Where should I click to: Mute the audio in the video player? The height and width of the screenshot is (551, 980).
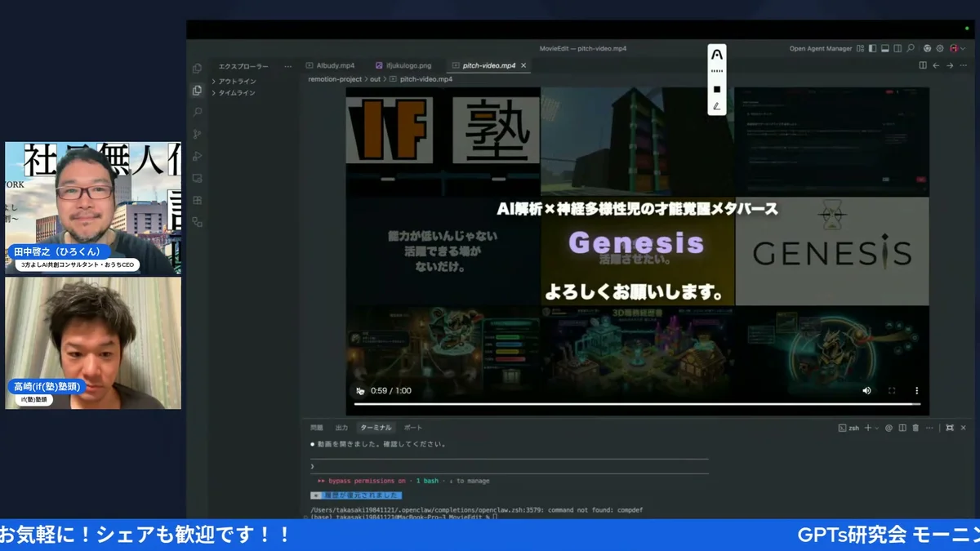pyautogui.click(x=866, y=390)
